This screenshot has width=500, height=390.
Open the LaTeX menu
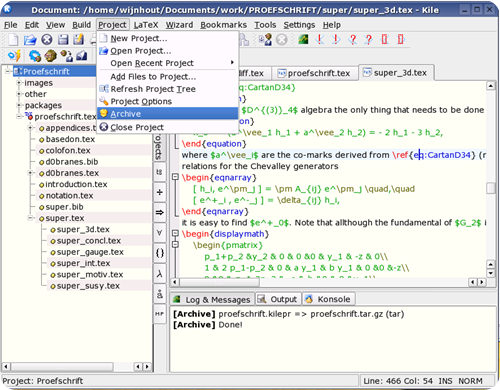(146, 25)
